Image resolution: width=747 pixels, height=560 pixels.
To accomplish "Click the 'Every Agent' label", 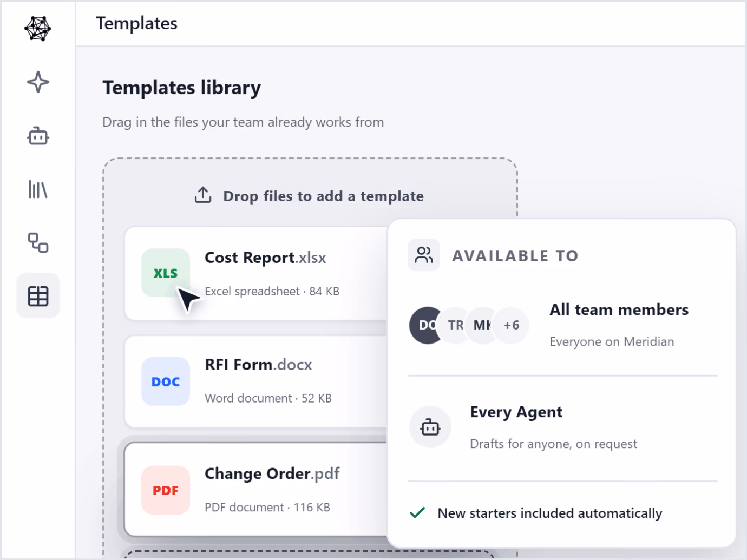I will [516, 412].
